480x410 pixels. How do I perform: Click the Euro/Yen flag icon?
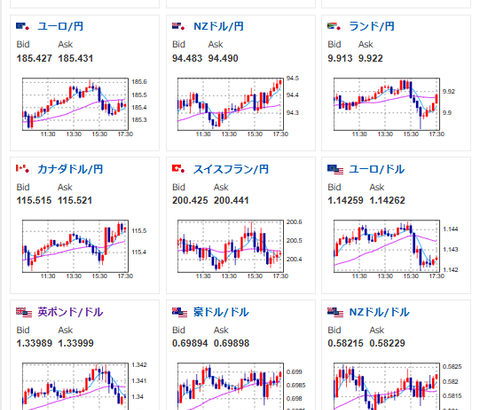(x=23, y=26)
